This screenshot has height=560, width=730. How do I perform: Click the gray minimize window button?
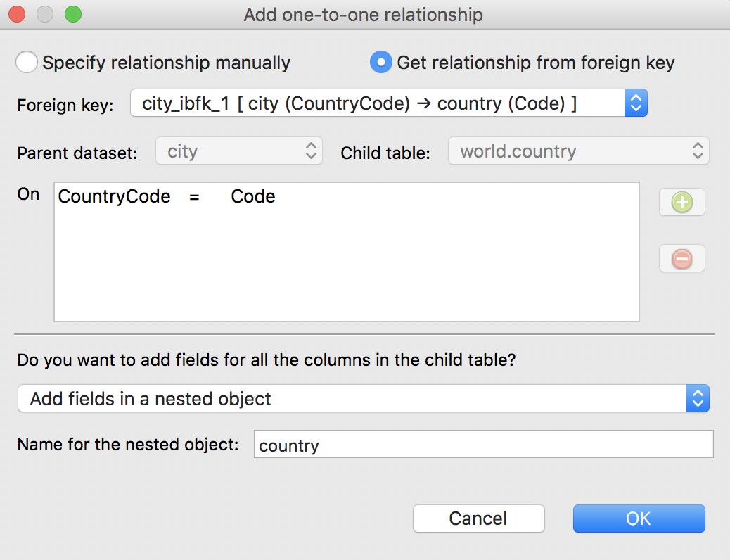pyautogui.click(x=45, y=14)
